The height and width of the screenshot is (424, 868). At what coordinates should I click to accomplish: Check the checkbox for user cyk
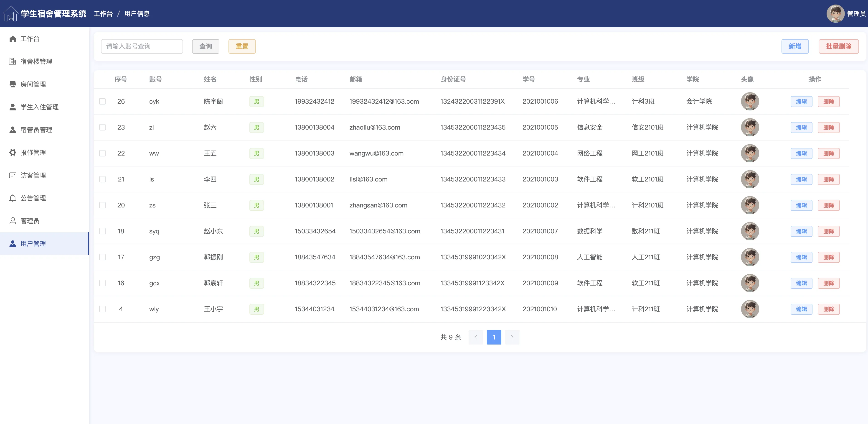[102, 102]
